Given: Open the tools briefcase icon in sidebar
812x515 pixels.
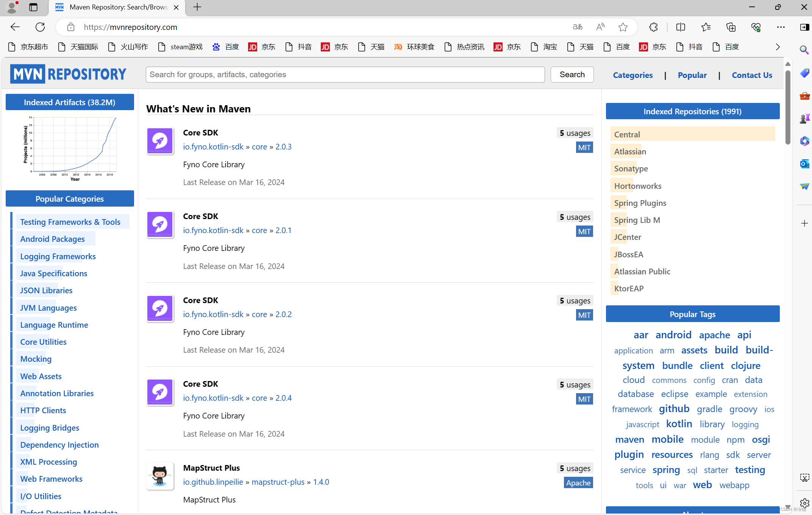Looking at the screenshot, I should pyautogui.click(x=804, y=95).
